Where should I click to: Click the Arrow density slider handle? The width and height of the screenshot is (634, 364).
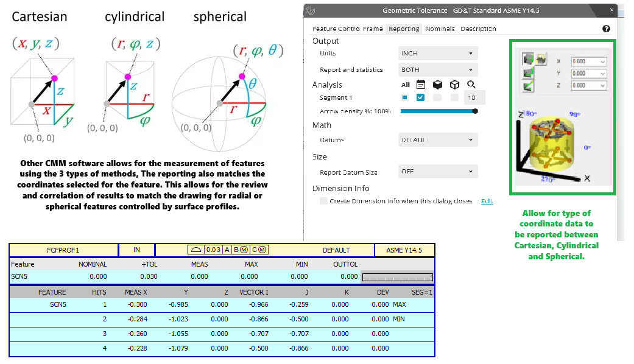click(x=475, y=111)
